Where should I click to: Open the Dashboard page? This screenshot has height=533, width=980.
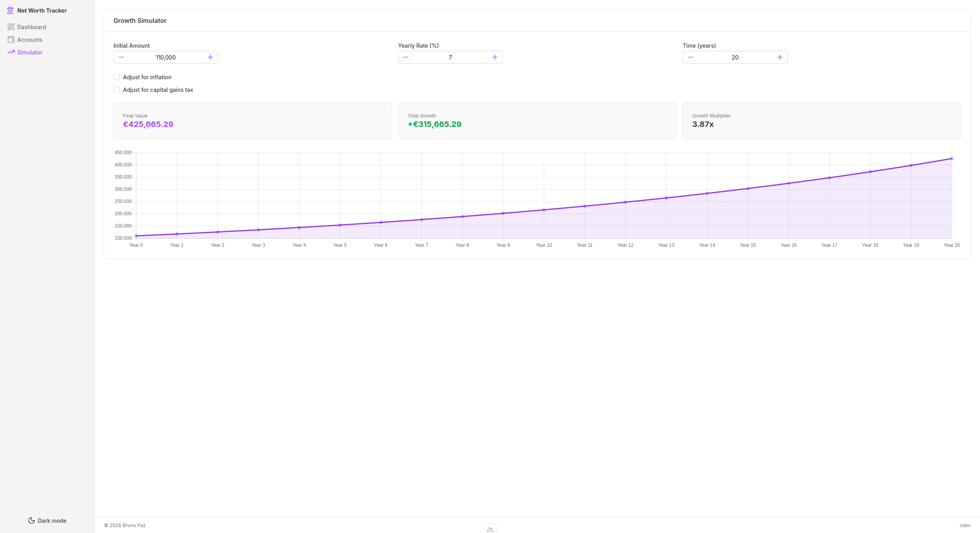32,27
